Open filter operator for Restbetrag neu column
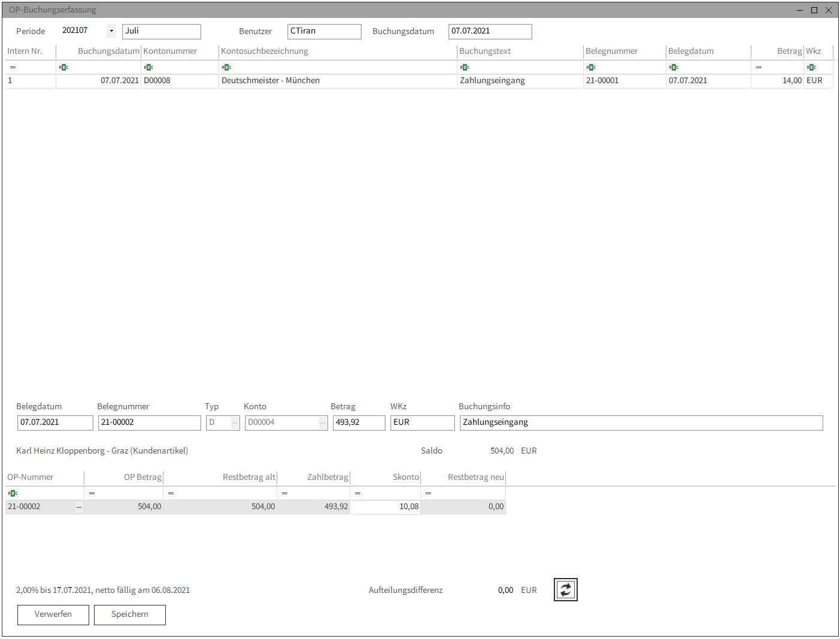Viewport: 840px width, 639px height. (428, 493)
